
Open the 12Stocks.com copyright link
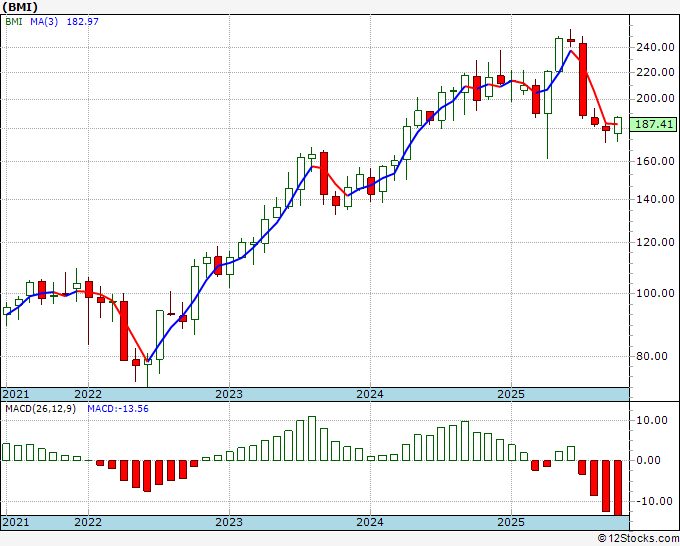click(x=638, y=539)
